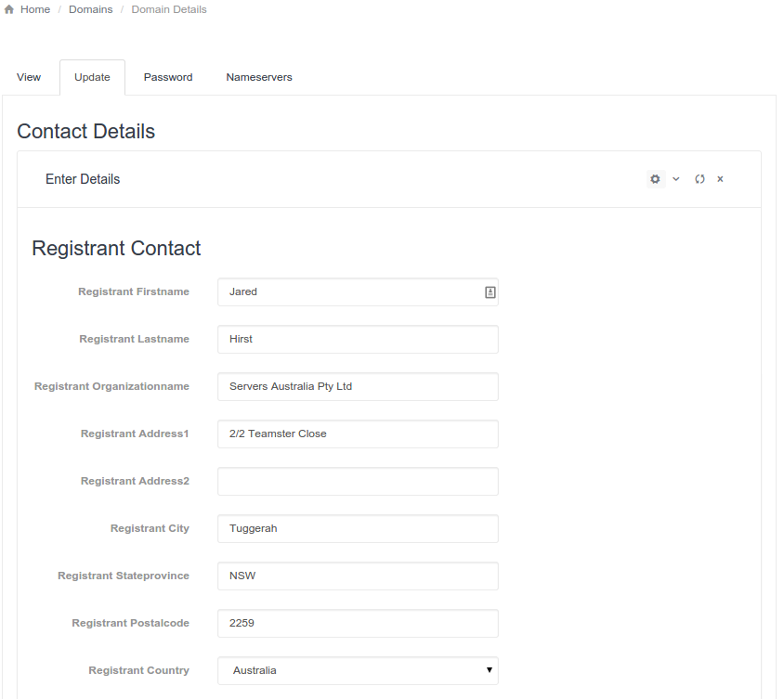Click the Registrant Organizationname input
Viewport: 784px width, 699px height.
point(358,387)
